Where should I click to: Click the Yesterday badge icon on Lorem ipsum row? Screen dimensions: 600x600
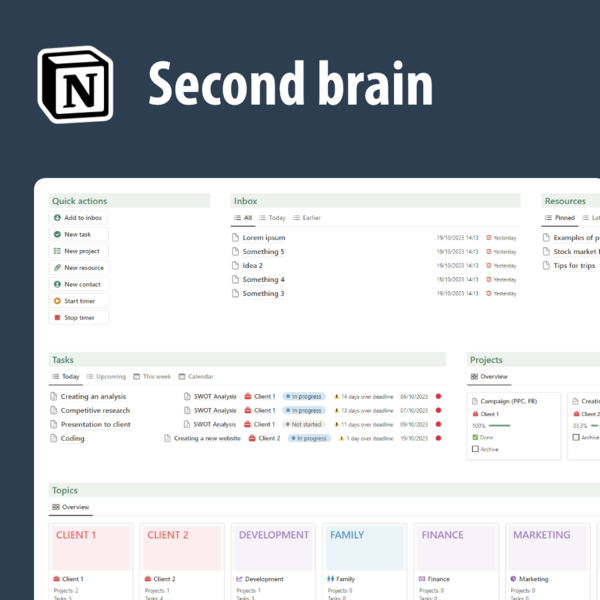[489, 238]
